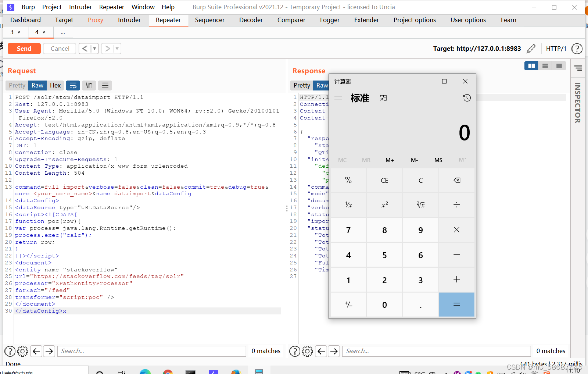Click Calculator CE clear entry
Screen dimensions: 588x374
[384, 180]
